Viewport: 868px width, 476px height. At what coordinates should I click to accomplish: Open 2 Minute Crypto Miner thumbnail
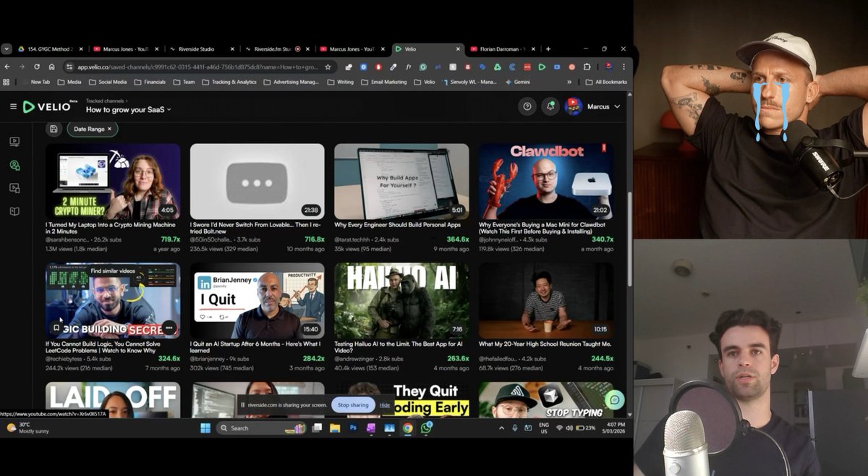pos(113,181)
